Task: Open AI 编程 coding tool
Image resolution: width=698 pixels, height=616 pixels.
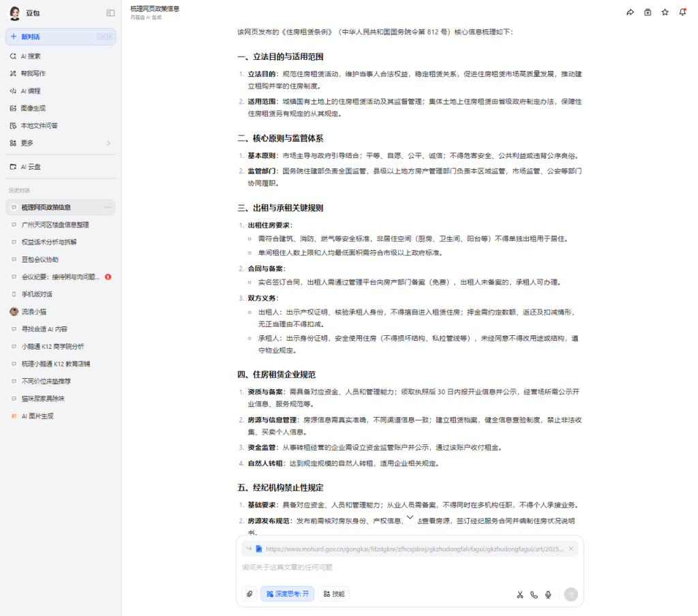Action: pyautogui.click(x=61, y=91)
